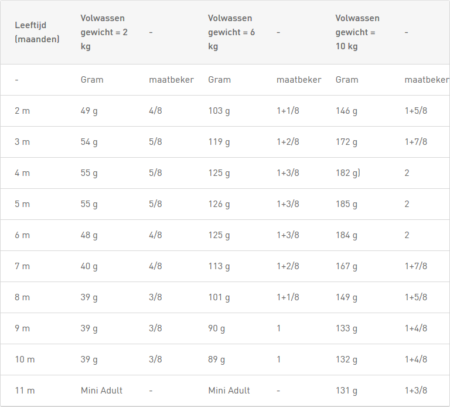Click the 2 m row label
This screenshot has width=450, height=407.
click(x=22, y=111)
